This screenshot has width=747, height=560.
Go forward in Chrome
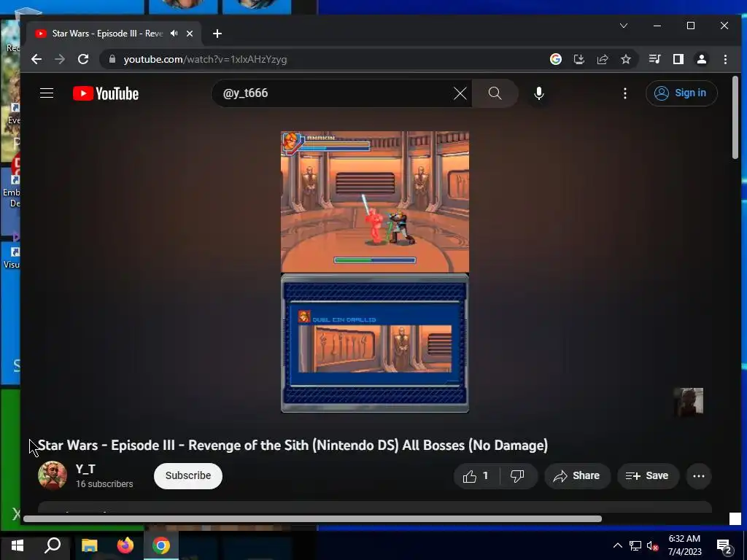tap(60, 59)
